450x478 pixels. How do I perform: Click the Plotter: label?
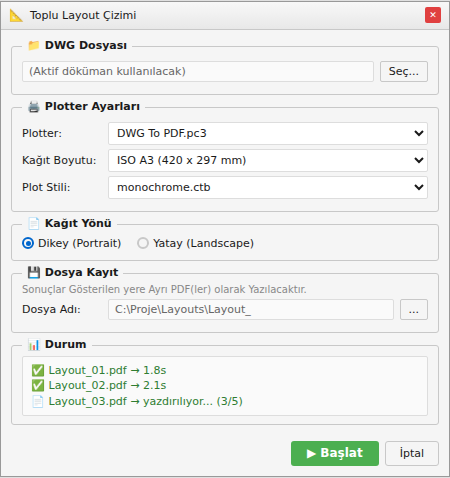[42, 133]
